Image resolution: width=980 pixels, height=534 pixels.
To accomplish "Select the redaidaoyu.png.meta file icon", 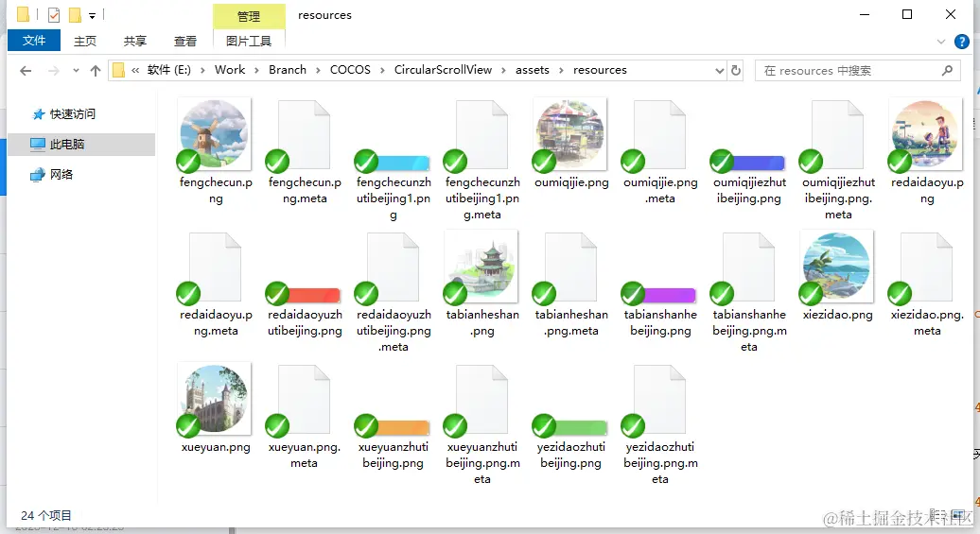I will tap(215, 268).
